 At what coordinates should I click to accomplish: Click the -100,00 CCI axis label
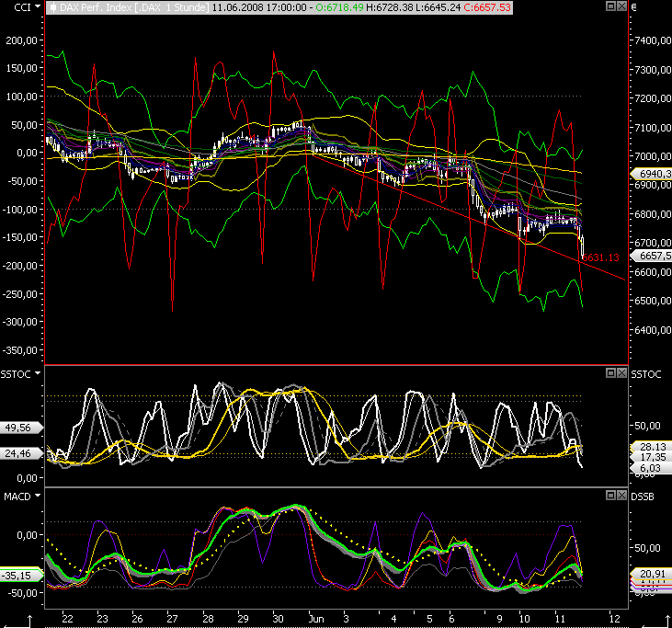pos(19,210)
